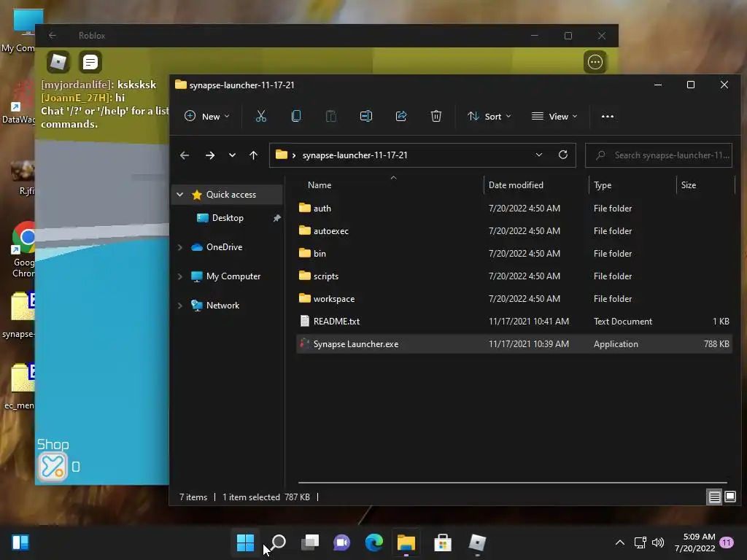Expand the OneDrive tree node
747x560 pixels.
179,247
